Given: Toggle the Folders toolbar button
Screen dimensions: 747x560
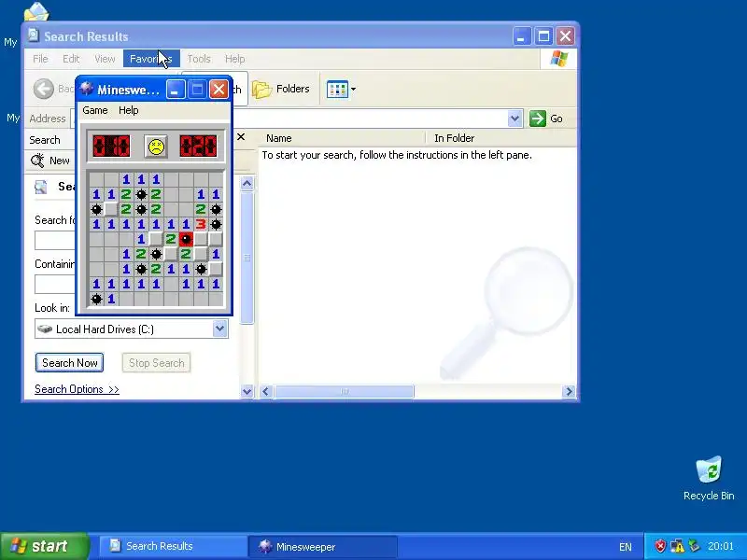Looking at the screenshot, I should 281,89.
